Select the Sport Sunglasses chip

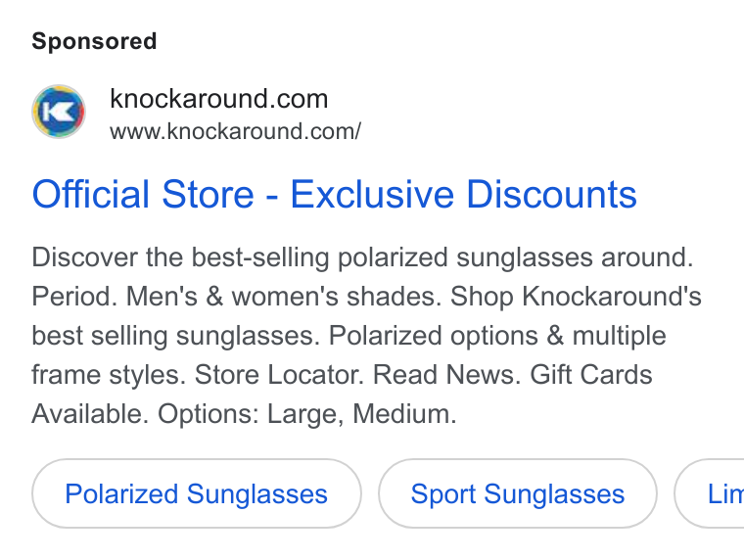[518, 493]
